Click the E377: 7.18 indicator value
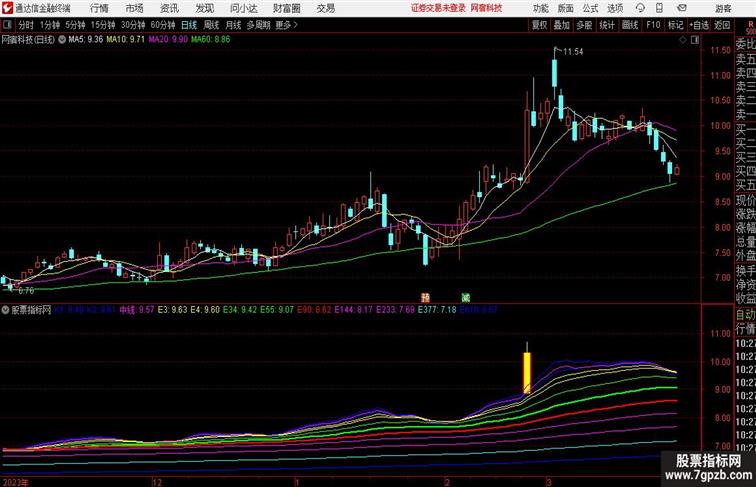Screen dimensions: 756x487 tap(437, 310)
